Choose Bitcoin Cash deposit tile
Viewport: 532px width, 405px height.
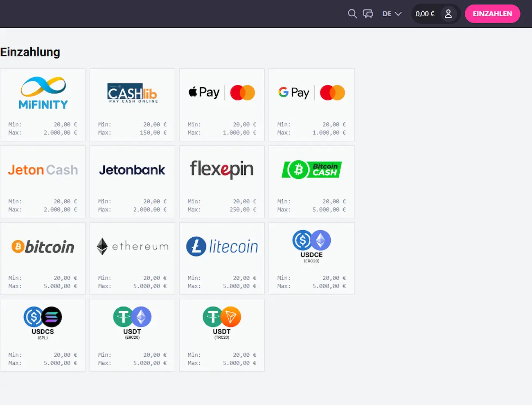tap(311, 182)
